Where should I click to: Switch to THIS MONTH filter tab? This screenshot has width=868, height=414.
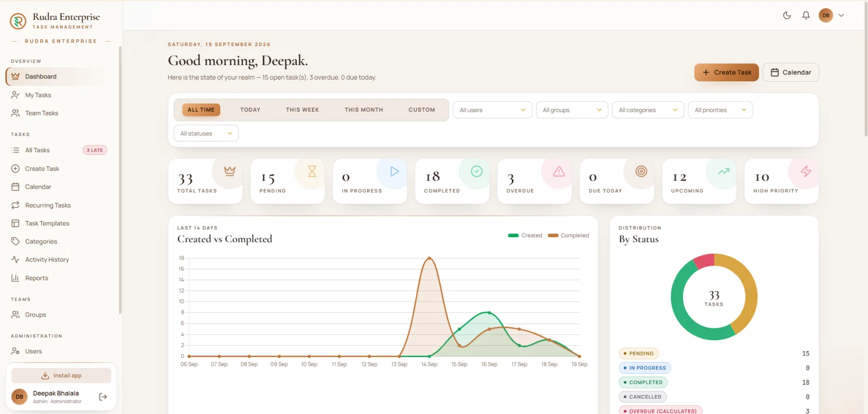pyautogui.click(x=363, y=109)
